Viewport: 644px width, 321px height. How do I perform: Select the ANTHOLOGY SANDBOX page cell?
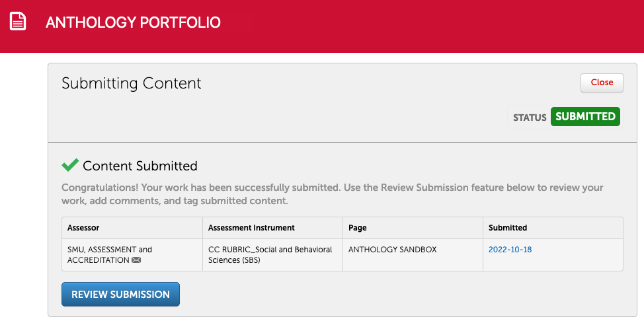pyautogui.click(x=392, y=250)
